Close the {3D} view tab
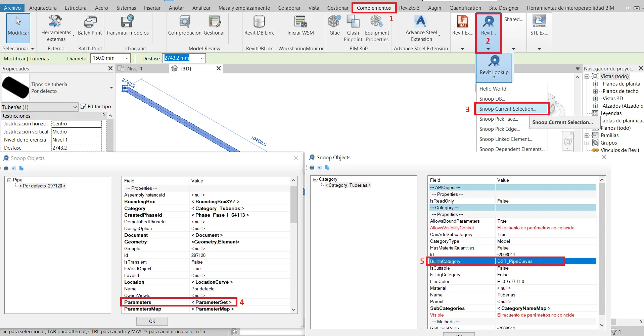Screen dimensions: 644x336 219,68
